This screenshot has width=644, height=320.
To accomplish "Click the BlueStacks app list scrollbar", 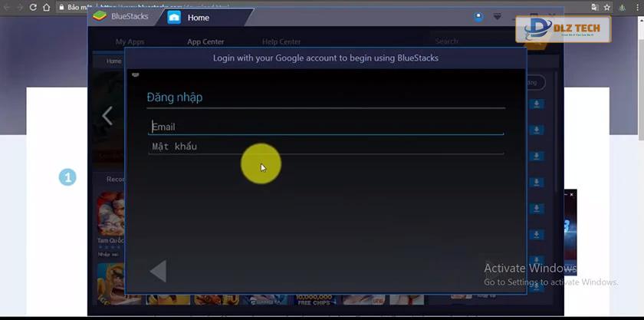I will coord(557,132).
